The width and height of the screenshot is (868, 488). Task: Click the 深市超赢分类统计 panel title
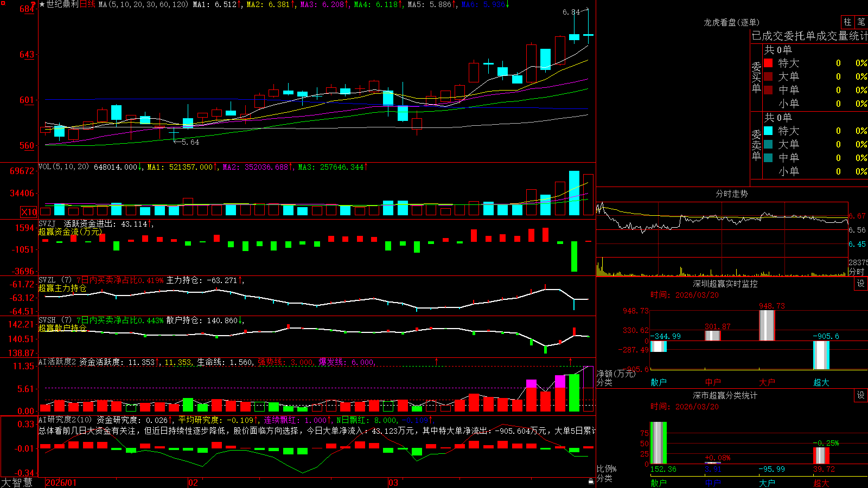725,395
